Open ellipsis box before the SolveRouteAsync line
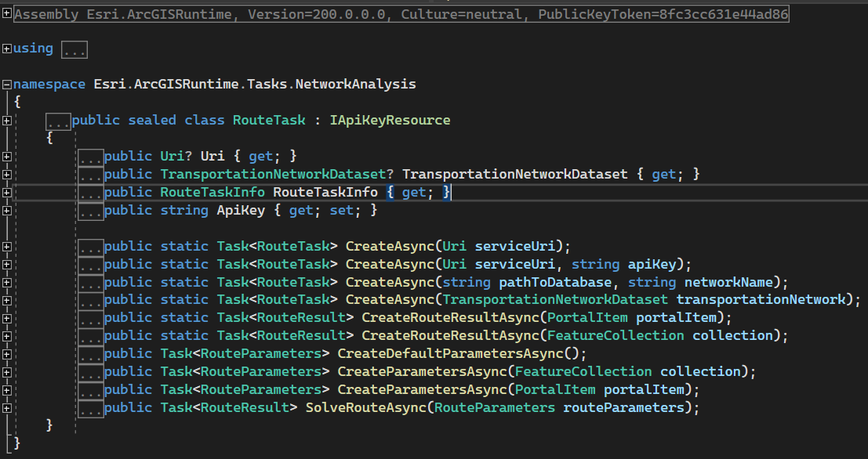The image size is (868, 459). tap(90, 409)
